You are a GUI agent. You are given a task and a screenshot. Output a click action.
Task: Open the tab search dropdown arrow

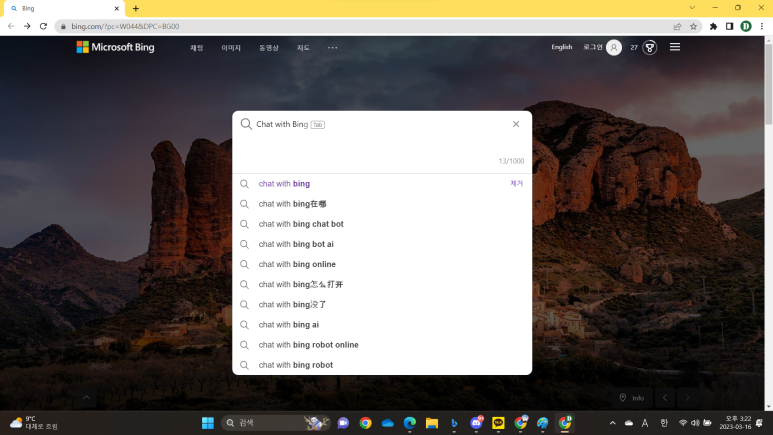(x=692, y=8)
